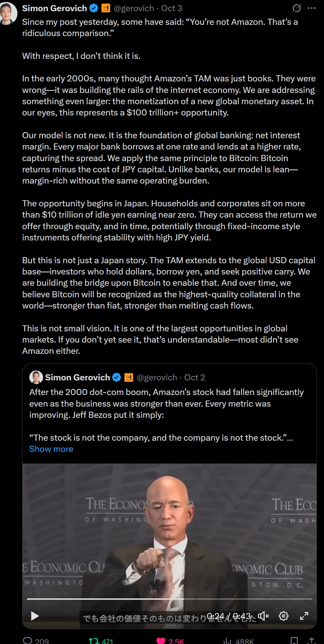Bookmark this post
This screenshot has width=324, height=644.
coord(294,641)
